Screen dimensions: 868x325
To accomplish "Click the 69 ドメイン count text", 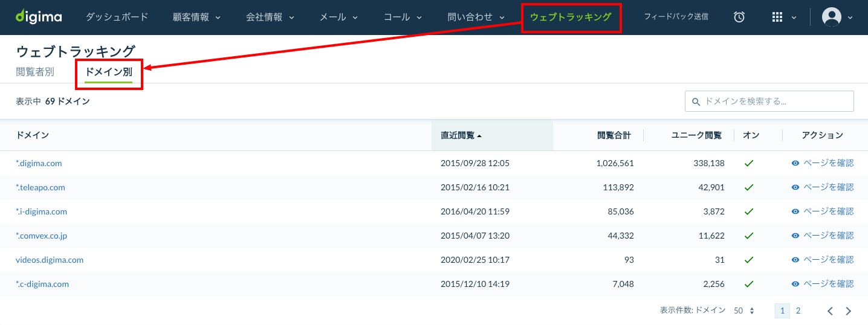I will [x=68, y=101].
